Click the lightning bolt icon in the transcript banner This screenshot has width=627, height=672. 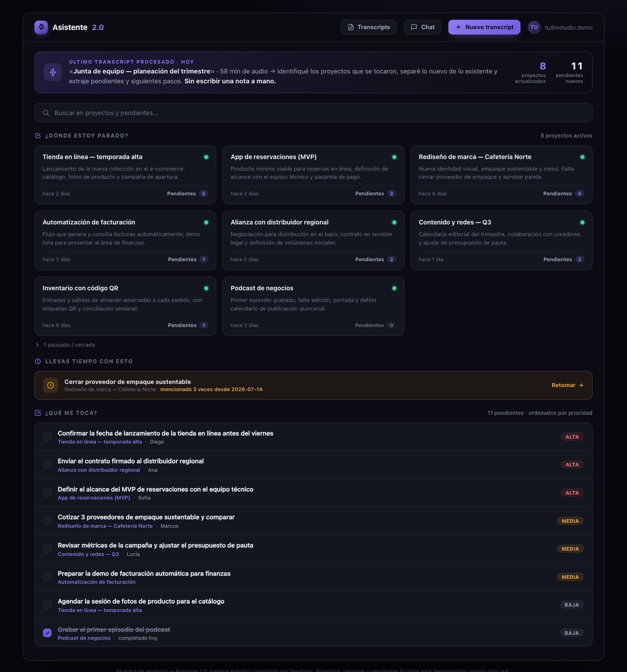[x=53, y=72]
